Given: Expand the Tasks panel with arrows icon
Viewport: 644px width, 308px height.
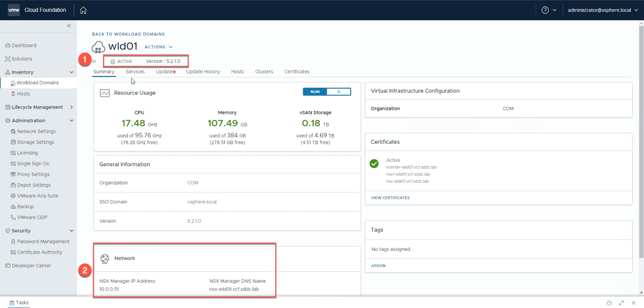Looking at the screenshot, I should click(634, 303).
